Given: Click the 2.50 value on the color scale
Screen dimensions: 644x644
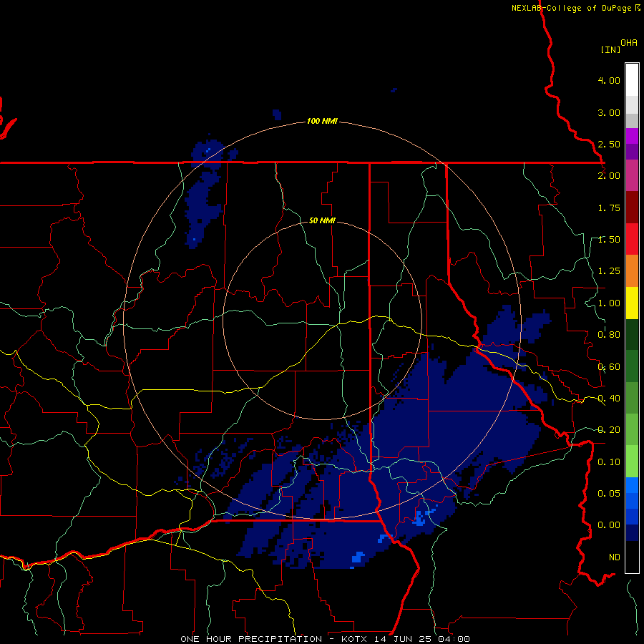Looking at the screenshot, I should point(609,144).
